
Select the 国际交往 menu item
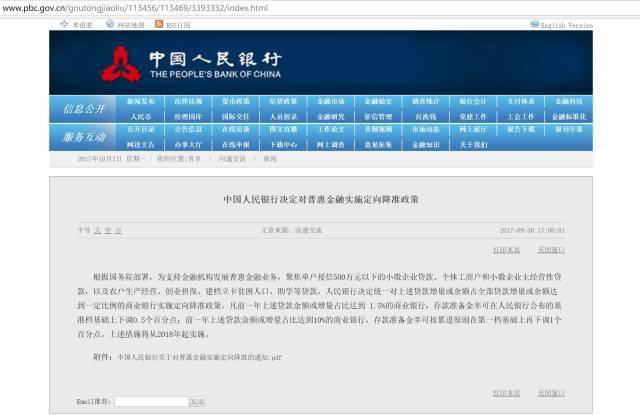[x=236, y=117]
